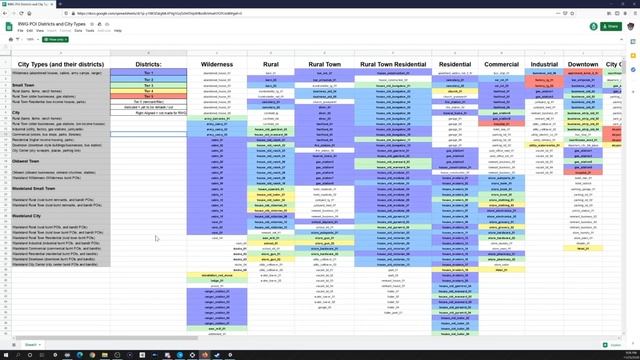Open the browser library icon
Screen dimensions: 640x360
(x=609, y=13)
